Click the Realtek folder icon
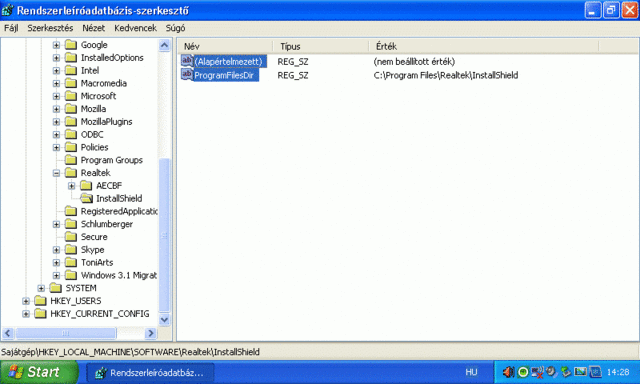The width and height of the screenshot is (640, 384). click(71, 173)
